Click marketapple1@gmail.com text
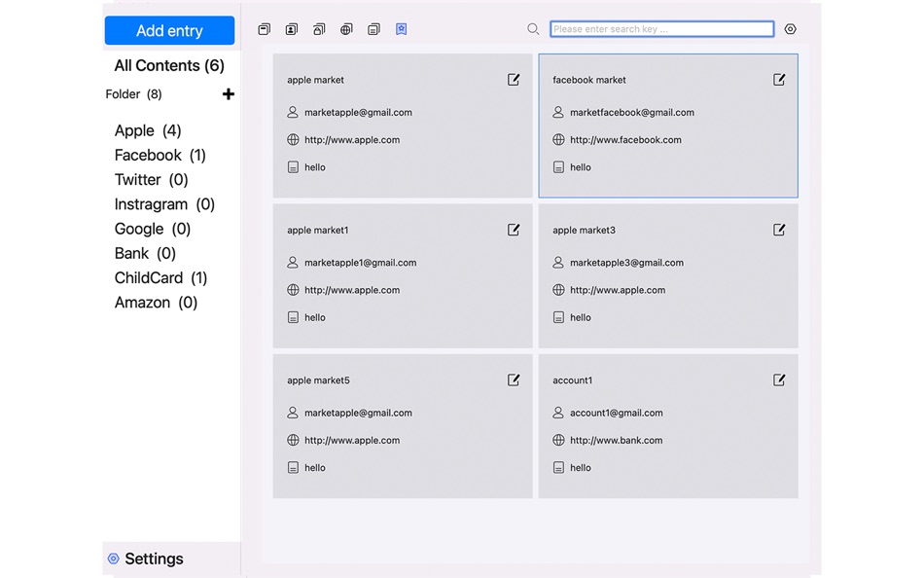 (x=360, y=263)
